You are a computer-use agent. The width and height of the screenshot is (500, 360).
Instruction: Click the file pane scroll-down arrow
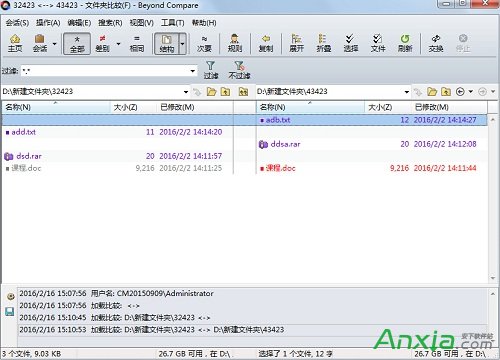[493, 278]
